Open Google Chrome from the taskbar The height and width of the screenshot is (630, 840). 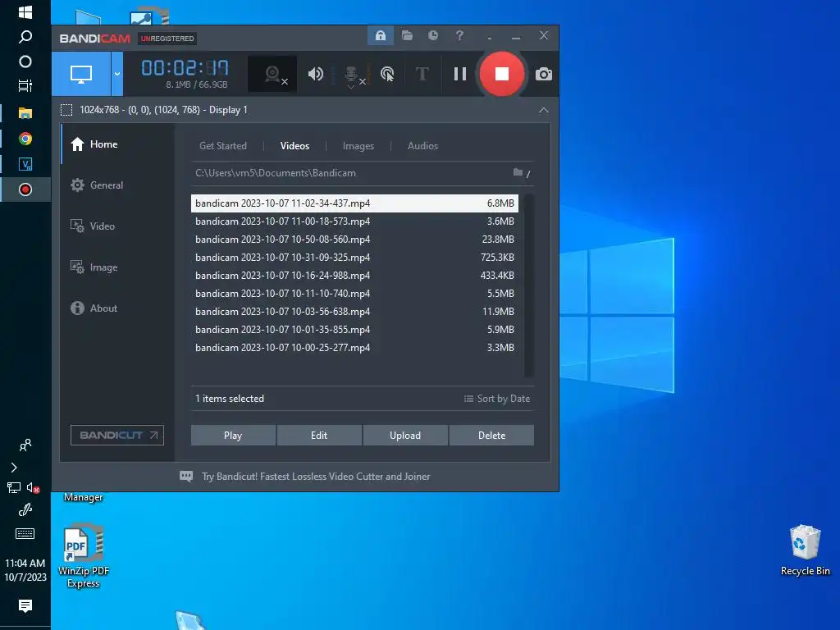25,139
